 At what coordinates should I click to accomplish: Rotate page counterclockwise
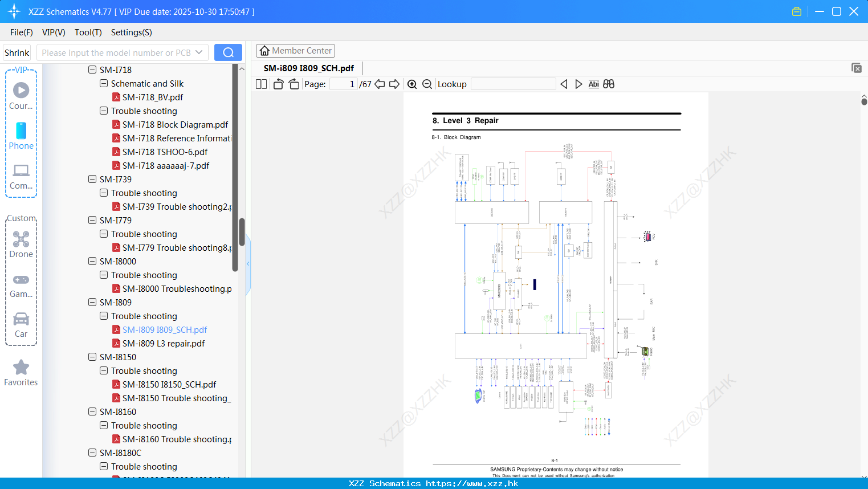pyautogui.click(x=278, y=84)
